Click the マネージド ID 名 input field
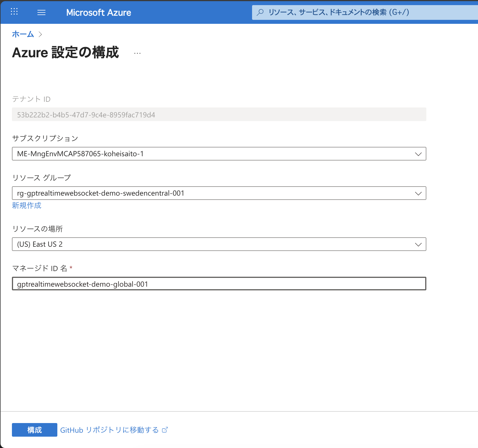The width and height of the screenshot is (478, 448). (219, 284)
